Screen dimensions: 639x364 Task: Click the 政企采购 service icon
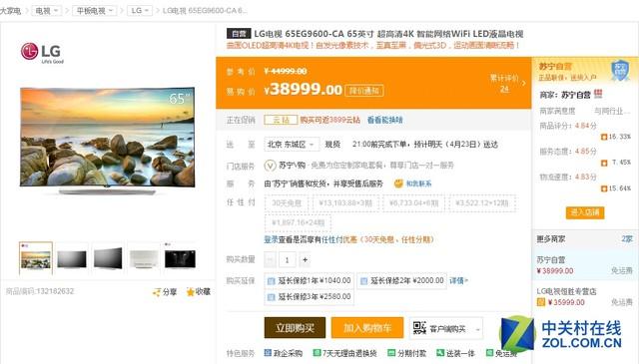point(268,353)
